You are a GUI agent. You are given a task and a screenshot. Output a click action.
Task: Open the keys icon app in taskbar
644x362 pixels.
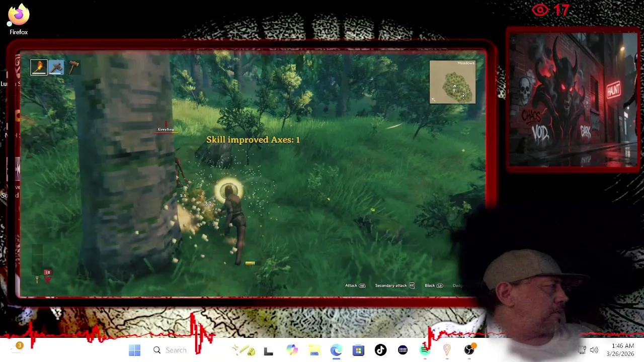pos(244,350)
